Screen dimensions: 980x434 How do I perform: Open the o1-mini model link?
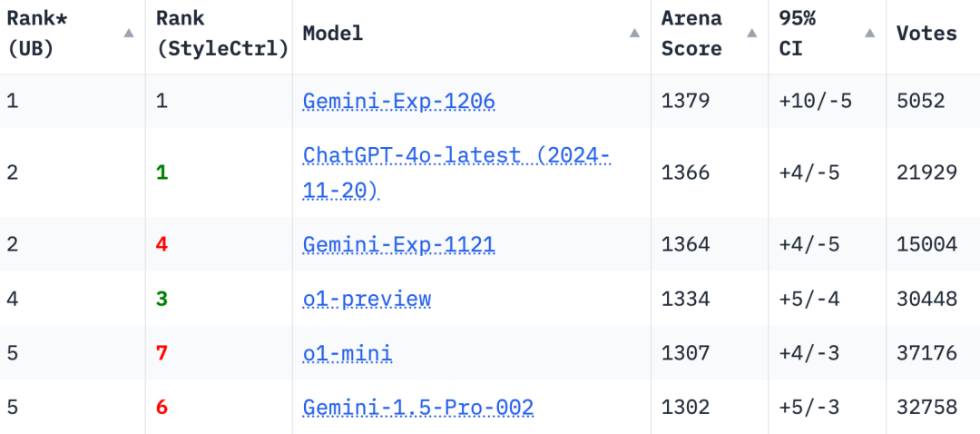point(348,353)
